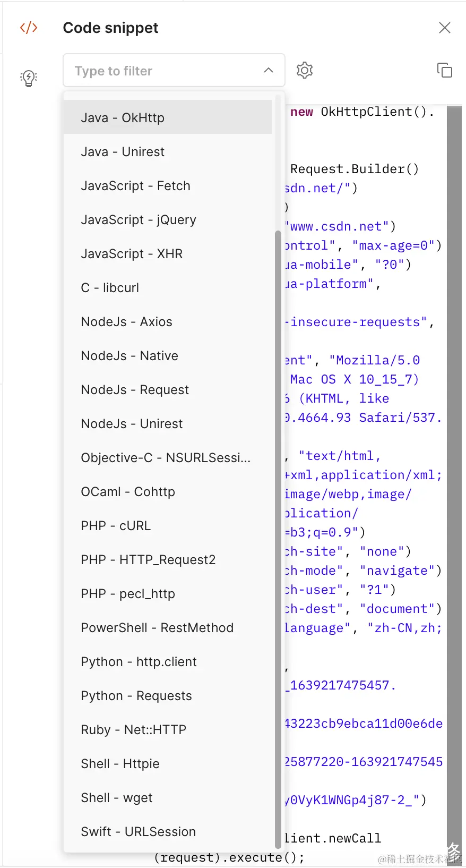Pick PowerShell - RestMethod option
The height and width of the screenshot is (868, 466).
click(168, 627)
